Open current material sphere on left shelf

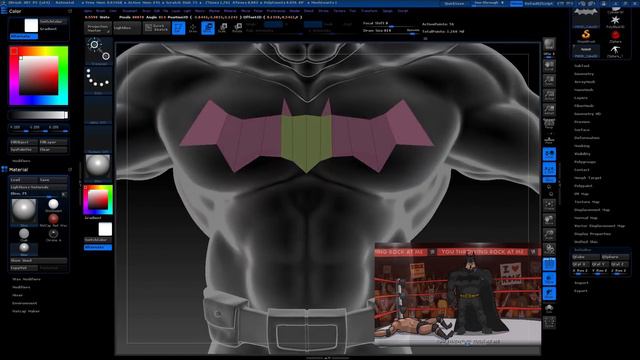[x=98, y=167]
